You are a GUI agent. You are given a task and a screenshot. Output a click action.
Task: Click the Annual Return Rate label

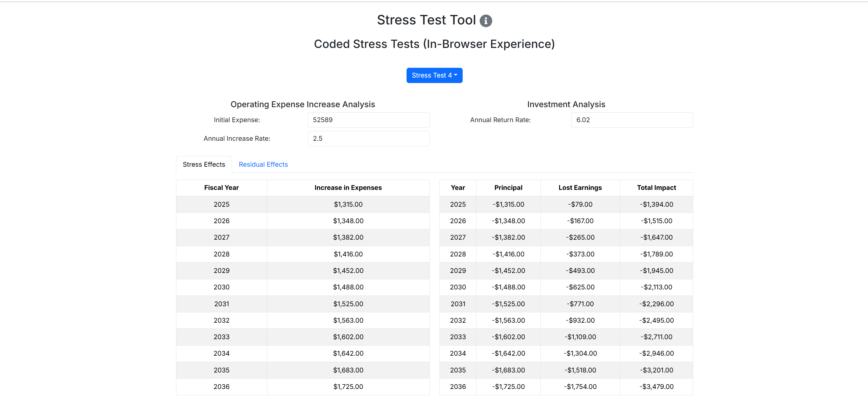500,120
